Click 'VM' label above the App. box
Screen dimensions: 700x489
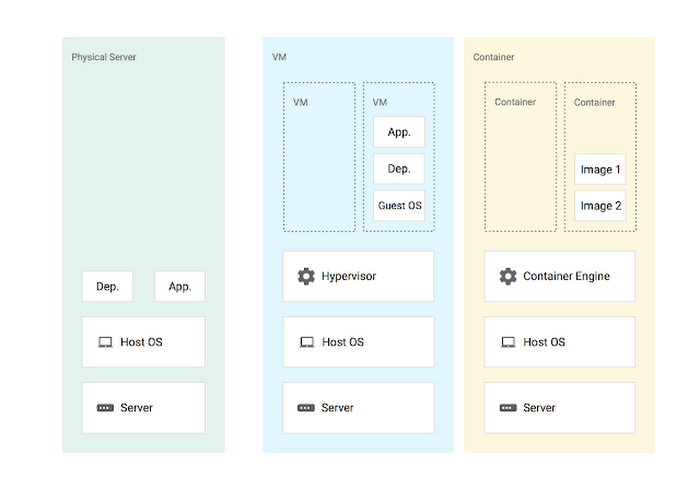point(380,102)
